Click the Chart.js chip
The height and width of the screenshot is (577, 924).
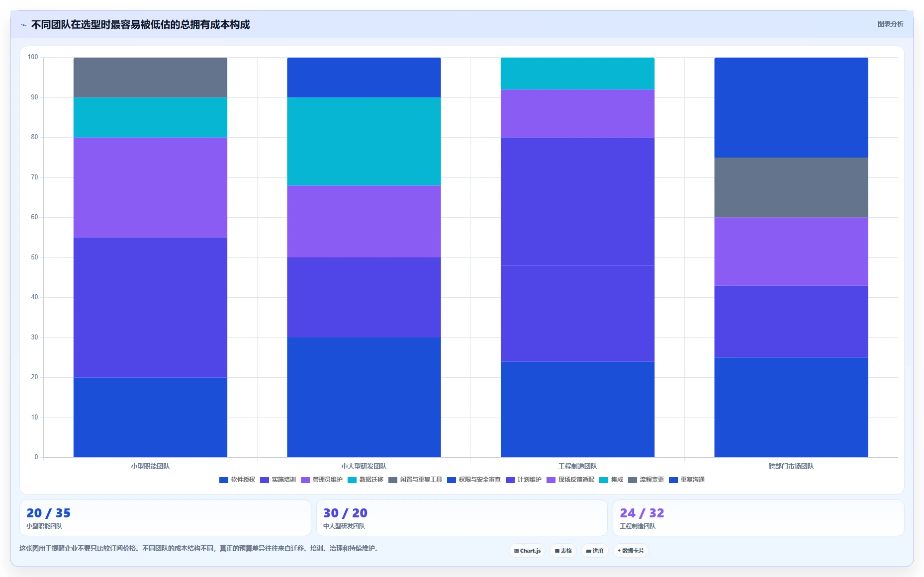click(x=527, y=551)
